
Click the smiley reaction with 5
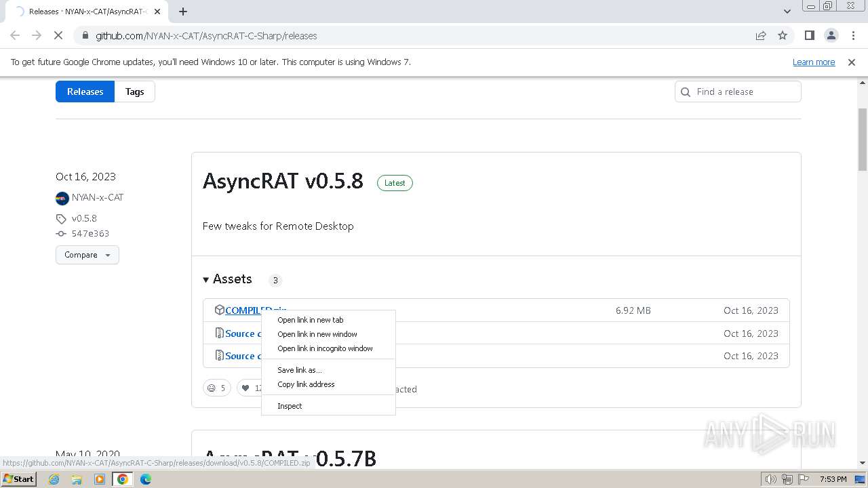click(217, 388)
